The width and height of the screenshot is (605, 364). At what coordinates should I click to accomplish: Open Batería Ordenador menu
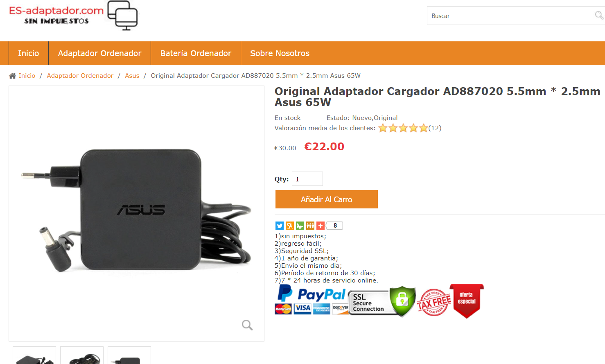point(196,53)
